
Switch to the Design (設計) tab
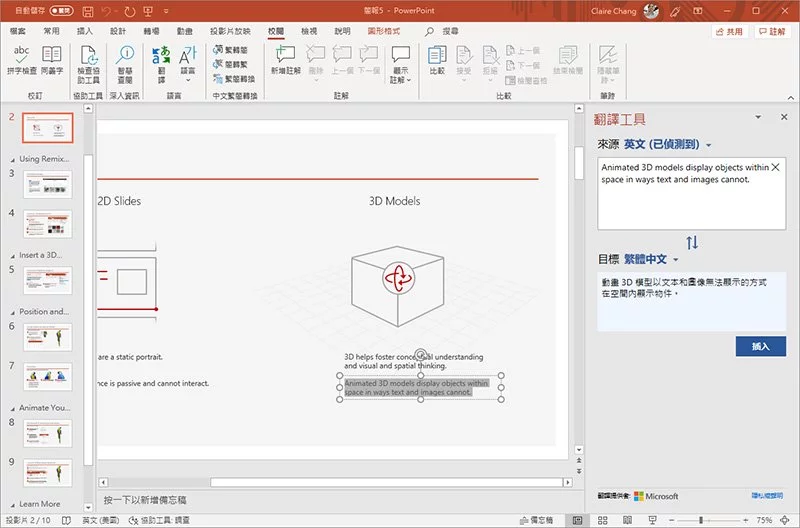[x=118, y=31]
